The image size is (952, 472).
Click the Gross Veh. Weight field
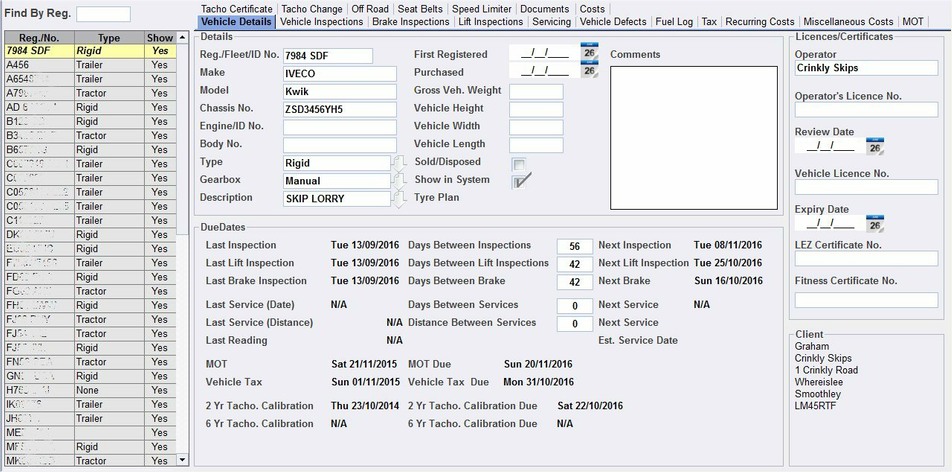[536, 92]
